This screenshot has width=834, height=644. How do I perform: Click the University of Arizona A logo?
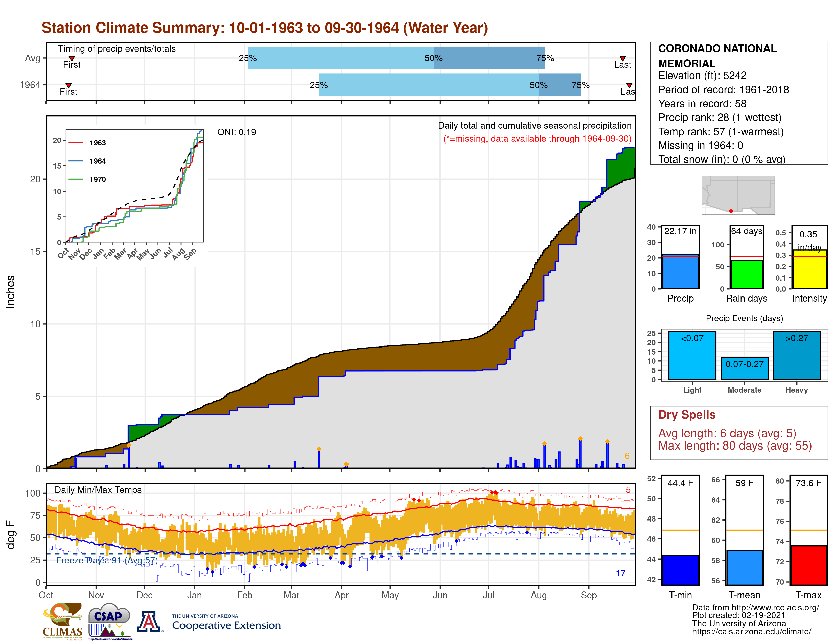[x=149, y=622]
